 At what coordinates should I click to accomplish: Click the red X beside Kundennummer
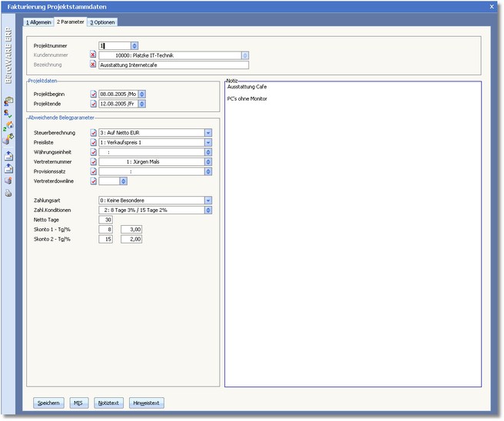(x=94, y=55)
